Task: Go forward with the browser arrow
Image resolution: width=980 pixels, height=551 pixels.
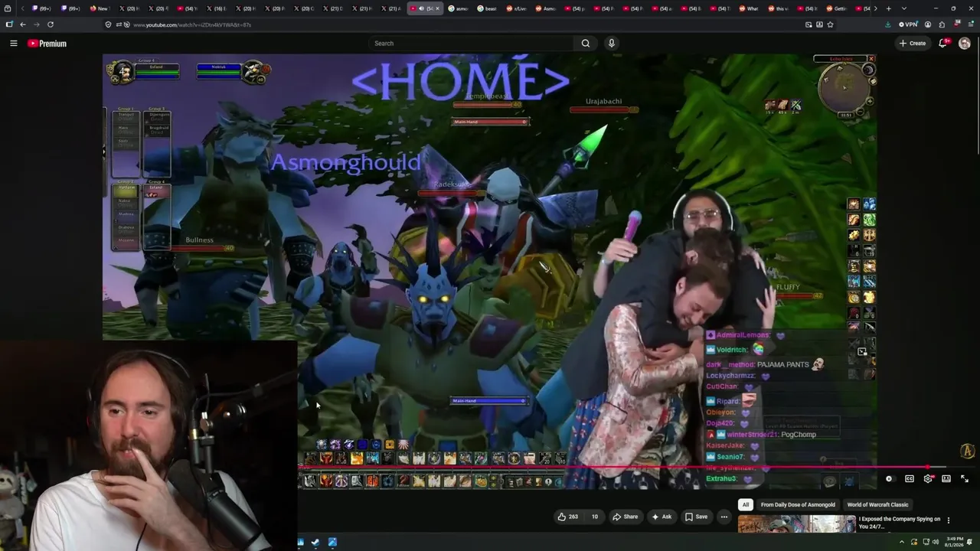Action: click(x=36, y=24)
